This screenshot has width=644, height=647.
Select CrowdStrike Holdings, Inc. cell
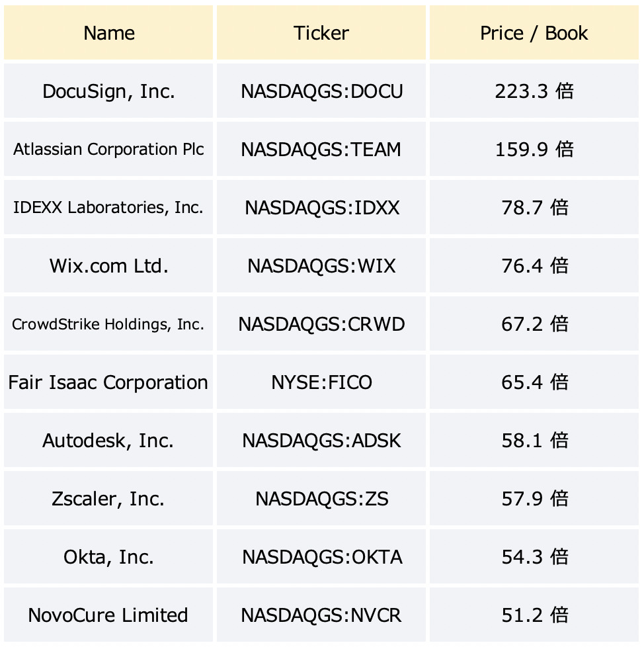(108, 324)
